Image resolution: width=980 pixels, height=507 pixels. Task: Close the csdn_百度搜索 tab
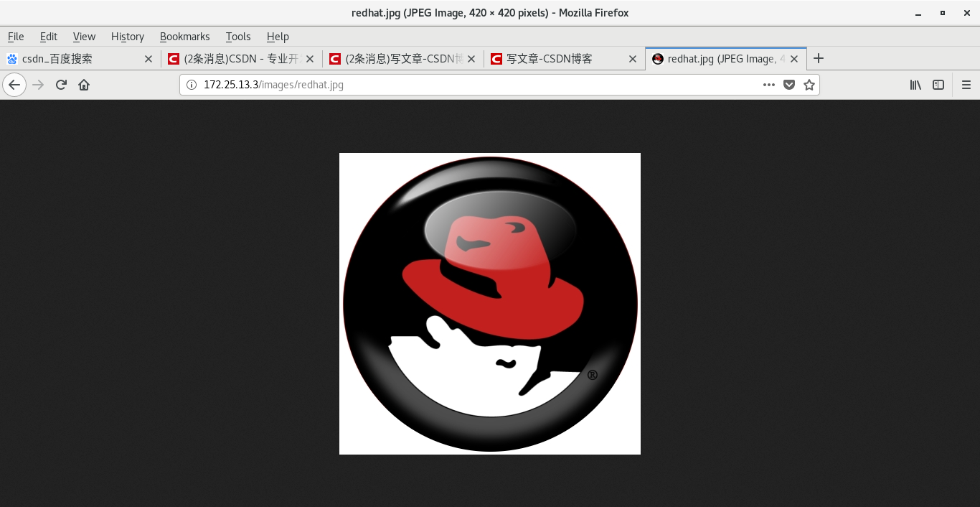point(149,59)
